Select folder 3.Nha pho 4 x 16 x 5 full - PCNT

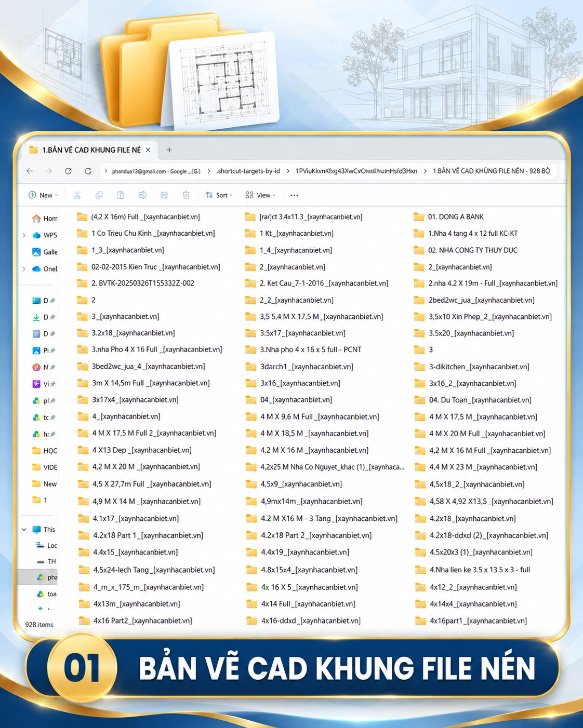[303, 349]
